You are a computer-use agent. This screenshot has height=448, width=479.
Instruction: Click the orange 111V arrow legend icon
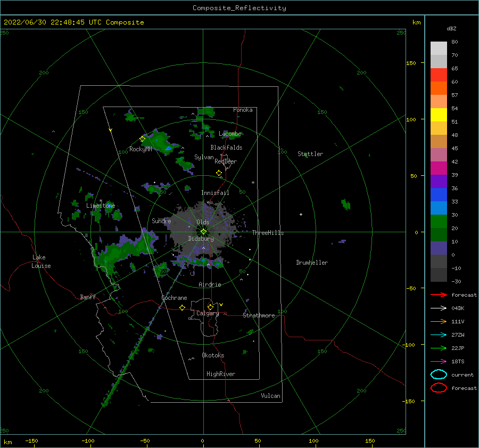439,321
